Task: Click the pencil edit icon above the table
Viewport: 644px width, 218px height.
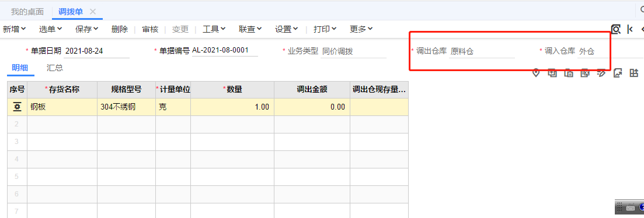Action: [x=601, y=73]
